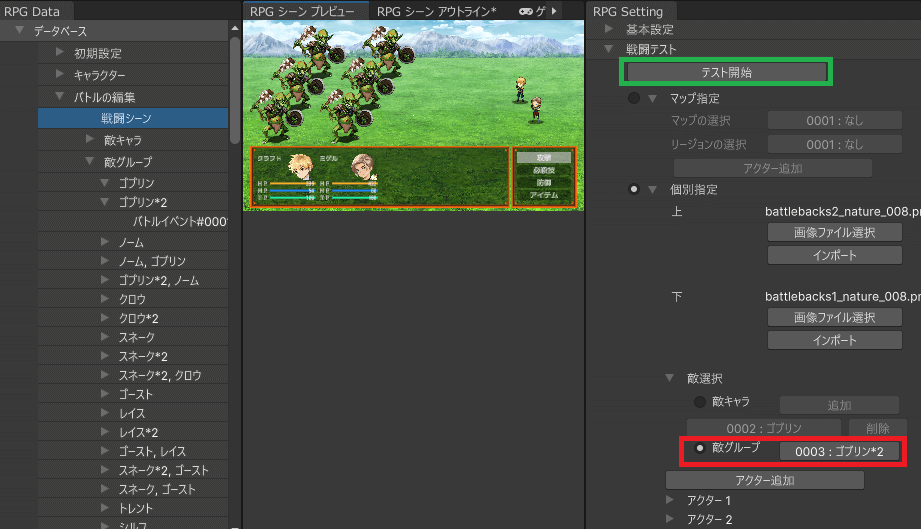Switch to the RPG Data tab
The image size is (921, 529).
(32, 11)
